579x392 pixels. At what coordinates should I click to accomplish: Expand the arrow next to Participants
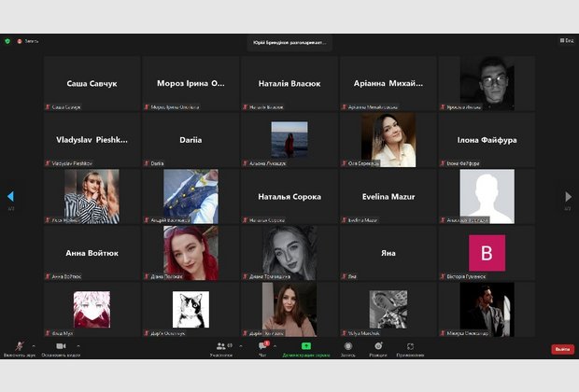coord(240,345)
